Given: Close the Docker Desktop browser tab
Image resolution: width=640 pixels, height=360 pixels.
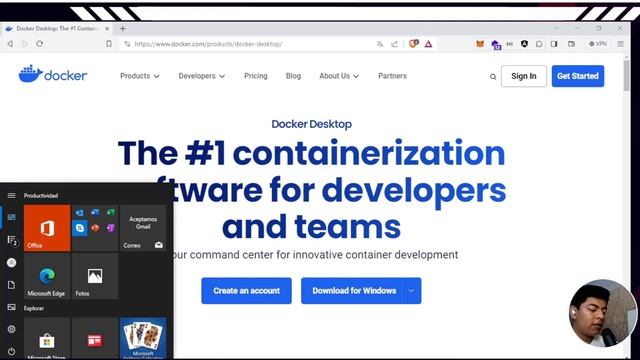Looking at the screenshot, I should 107,29.
